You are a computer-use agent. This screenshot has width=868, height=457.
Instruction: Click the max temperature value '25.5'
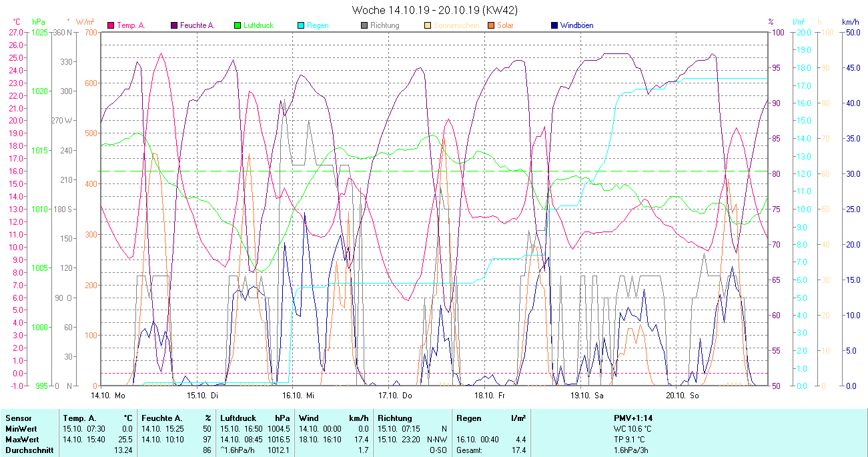tap(125, 440)
